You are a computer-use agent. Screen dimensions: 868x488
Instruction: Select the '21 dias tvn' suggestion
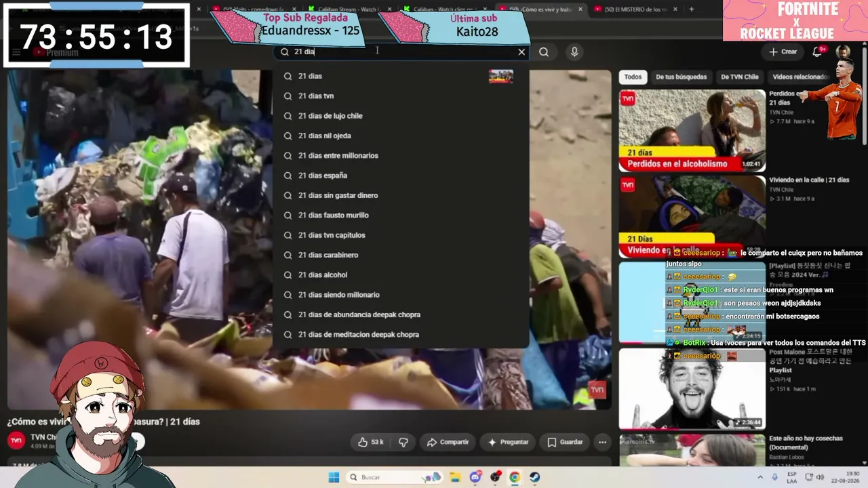pos(401,96)
